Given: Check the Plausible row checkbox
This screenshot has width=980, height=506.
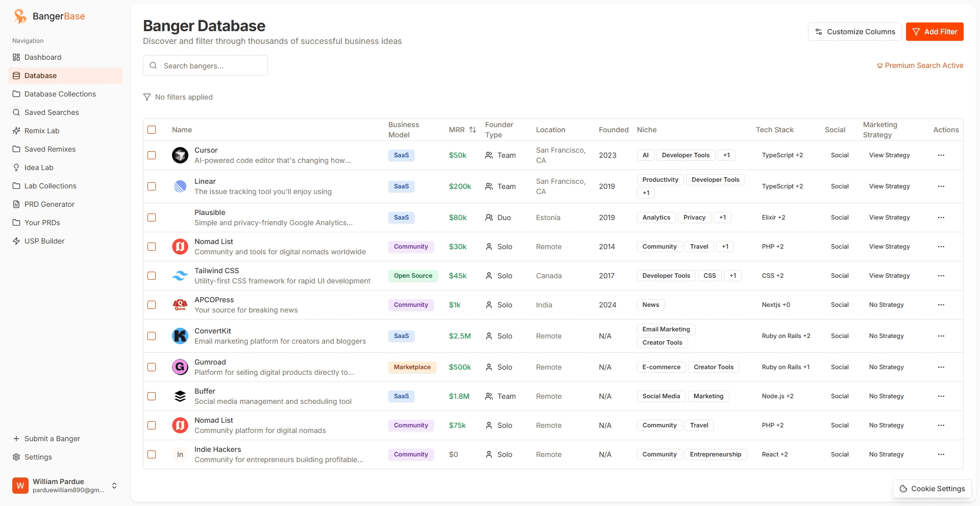Looking at the screenshot, I should click(152, 218).
